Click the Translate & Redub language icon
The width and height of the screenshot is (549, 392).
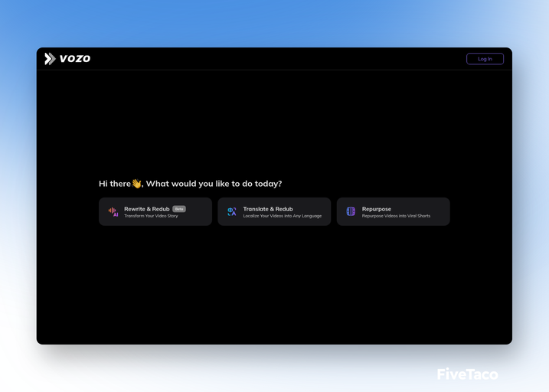tap(231, 211)
